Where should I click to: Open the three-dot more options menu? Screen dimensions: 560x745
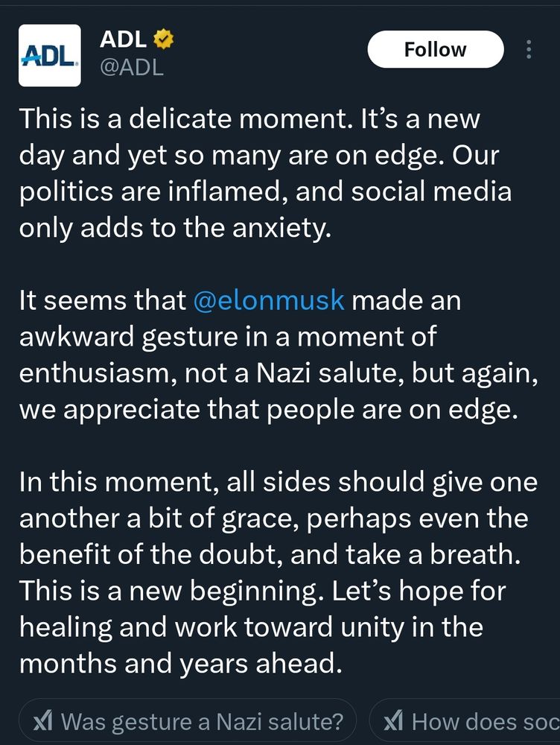529,49
